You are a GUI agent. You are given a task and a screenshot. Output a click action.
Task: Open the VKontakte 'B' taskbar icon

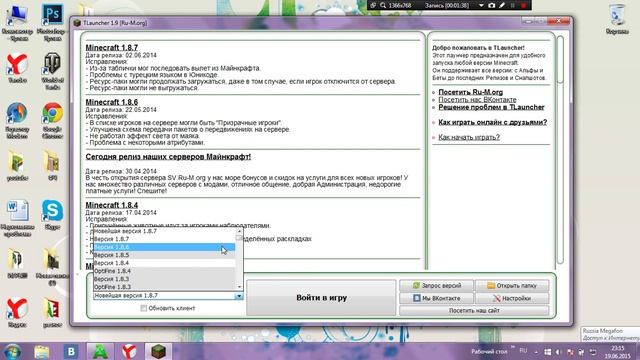tap(71, 351)
